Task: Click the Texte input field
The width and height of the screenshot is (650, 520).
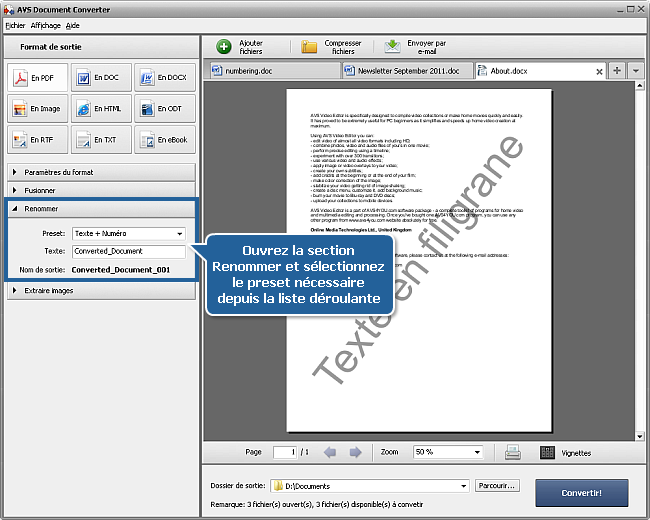Action: (128, 251)
